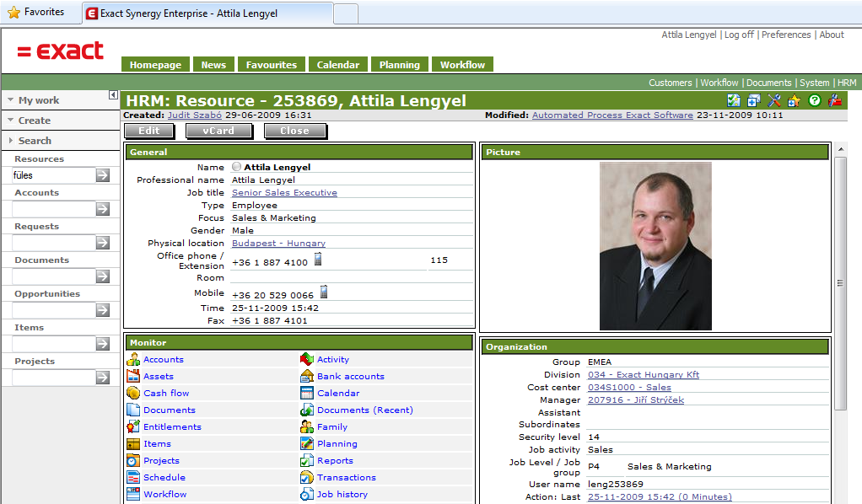Click the Transactions icon
Image resolution: width=862 pixels, height=504 pixels.
pyautogui.click(x=307, y=477)
